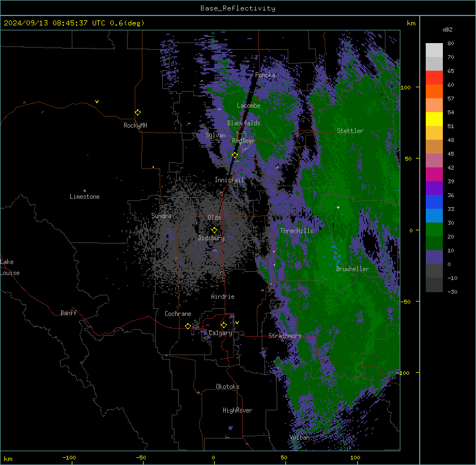Pick the violet 36-39 dBZ legend swatch
The image size is (476, 465).
(434, 188)
